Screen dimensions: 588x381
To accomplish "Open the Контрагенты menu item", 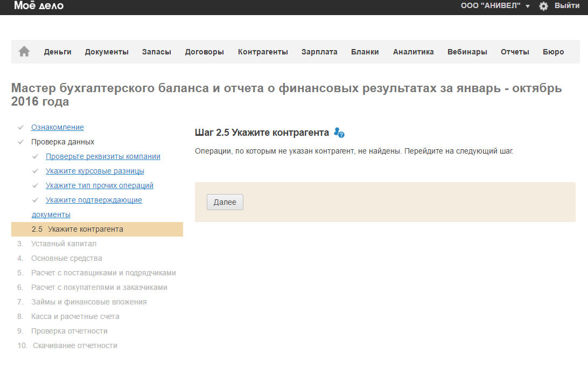I will [x=263, y=52].
